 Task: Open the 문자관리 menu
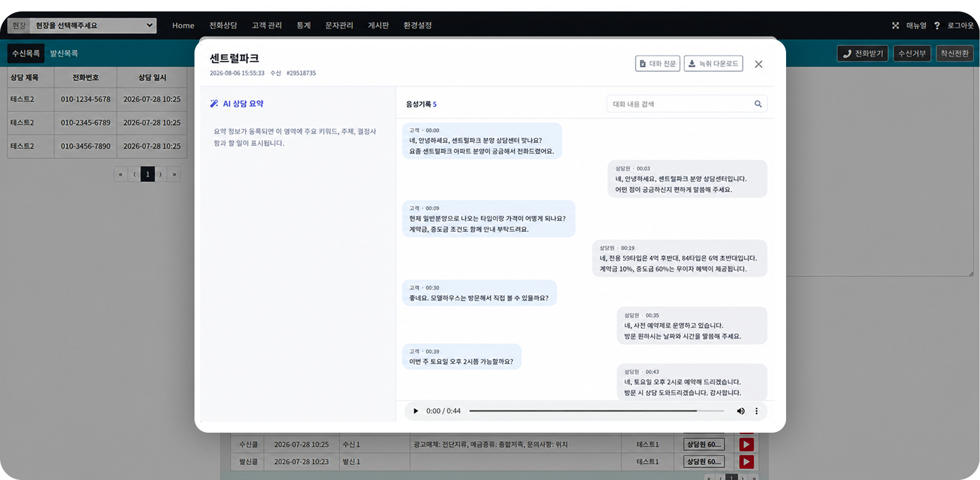click(x=339, y=26)
